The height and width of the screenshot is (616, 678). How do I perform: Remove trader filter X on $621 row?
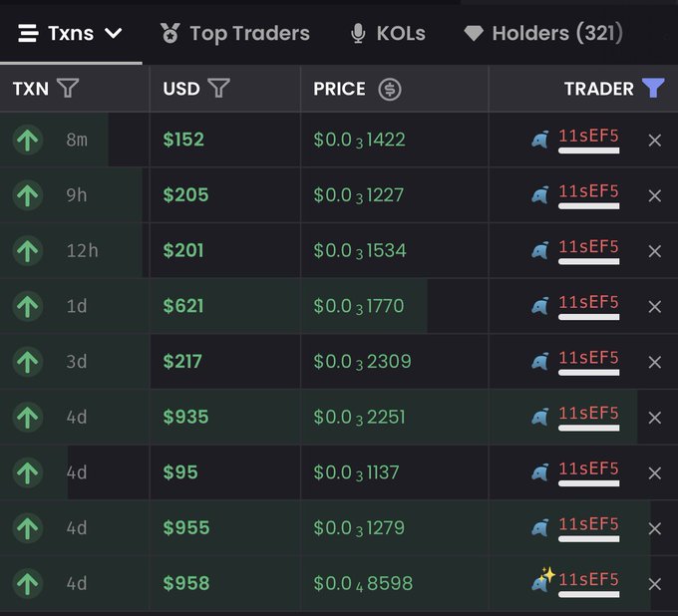655,307
